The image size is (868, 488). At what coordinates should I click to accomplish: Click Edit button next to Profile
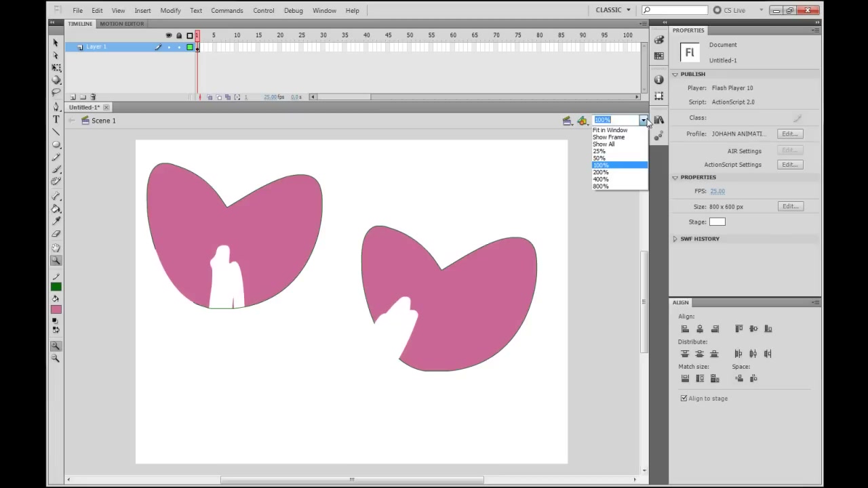789,134
